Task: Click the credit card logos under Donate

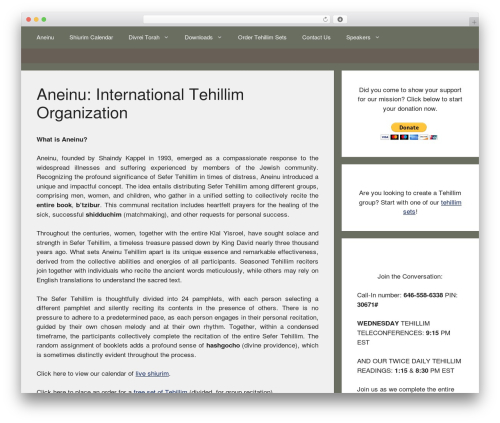Action: tap(409, 137)
